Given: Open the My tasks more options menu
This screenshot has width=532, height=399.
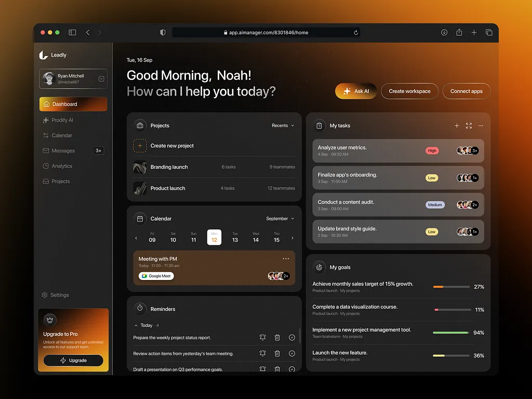Looking at the screenshot, I should click(x=481, y=126).
